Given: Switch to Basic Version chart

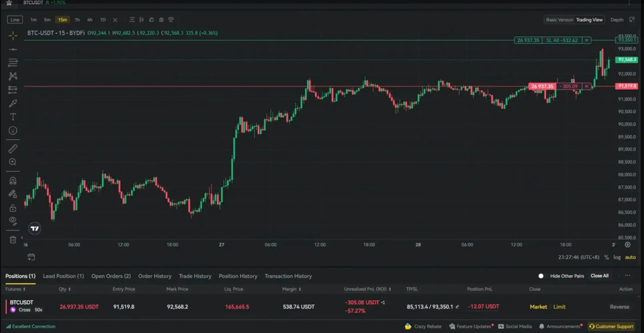Looking at the screenshot, I should pos(559,20).
